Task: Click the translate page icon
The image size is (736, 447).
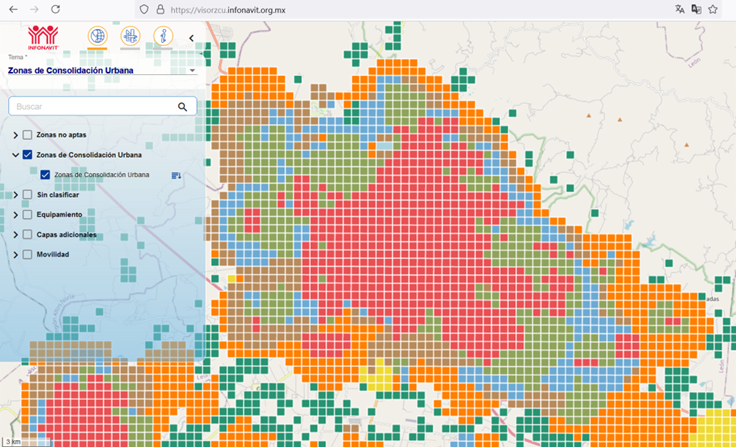Action: [680, 9]
